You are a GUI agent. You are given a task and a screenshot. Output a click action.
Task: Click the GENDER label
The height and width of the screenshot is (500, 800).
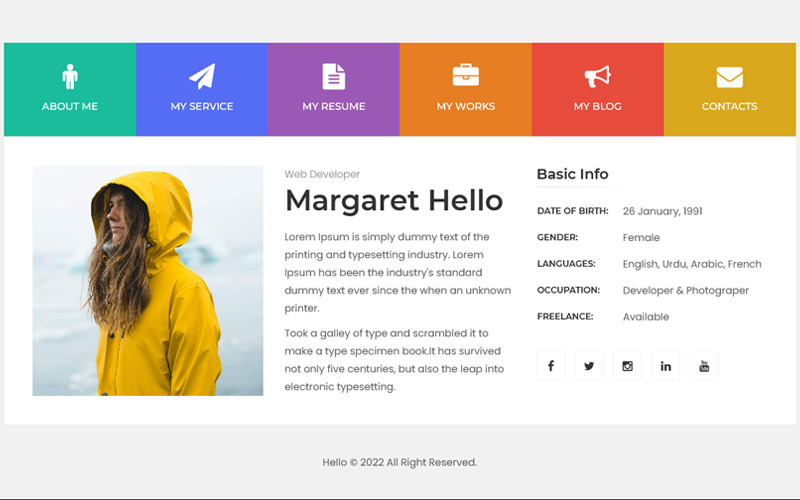tap(557, 237)
